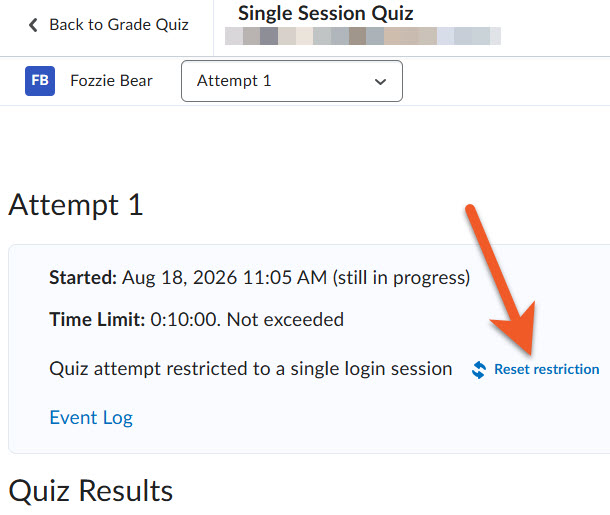Click the bold Started label
The image size is (610, 515).
click(x=83, y=278)
